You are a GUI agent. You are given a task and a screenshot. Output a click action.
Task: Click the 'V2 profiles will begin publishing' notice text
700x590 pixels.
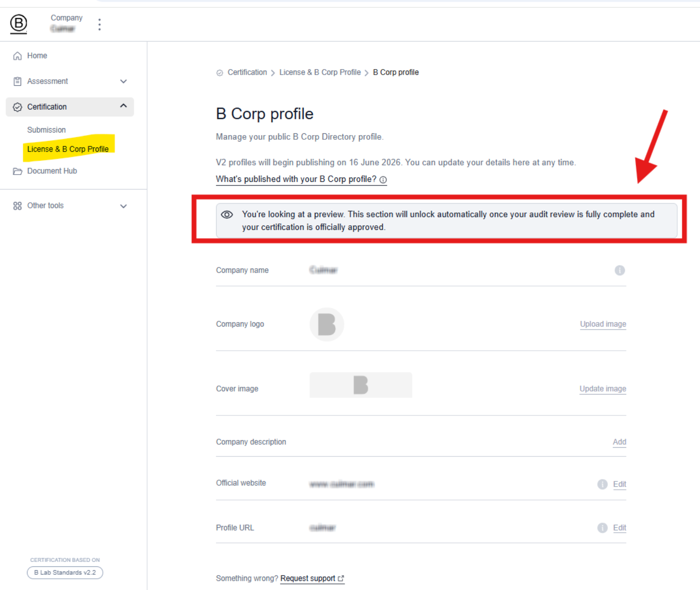pyautogui.click(x=396, y=163)
